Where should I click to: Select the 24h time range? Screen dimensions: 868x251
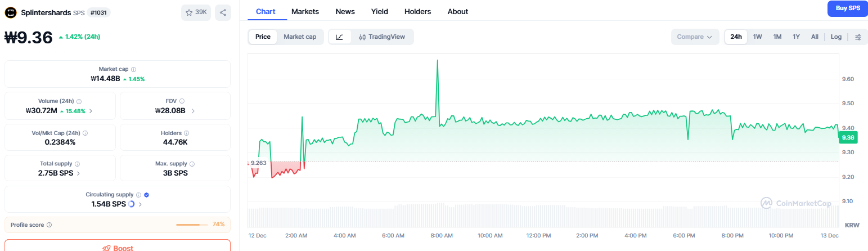point(736,37)
